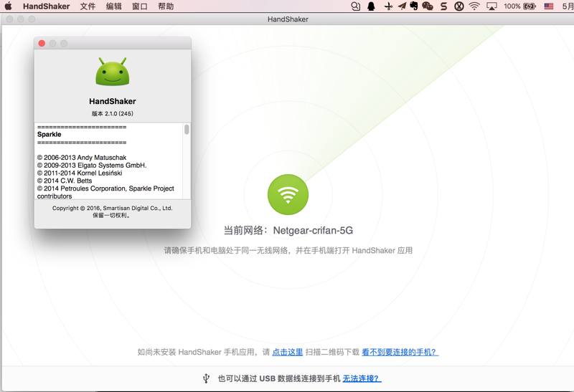Screen dimensions: 574x392
Task: Click the battery status icon
Action: [x=530, y=6]
